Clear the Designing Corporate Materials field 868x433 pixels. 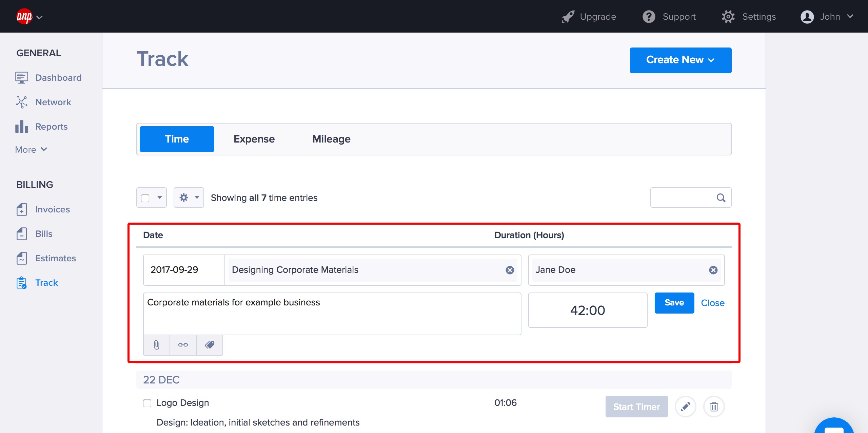coord(510,270)
